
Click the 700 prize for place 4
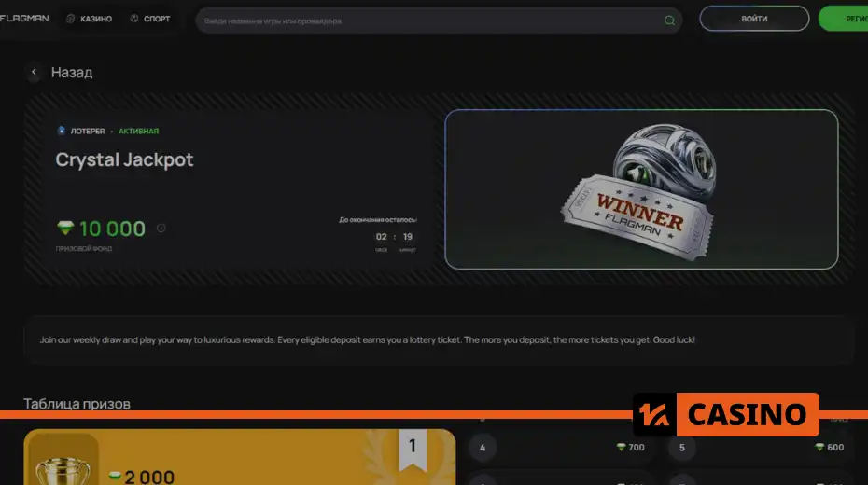(x=636, y=448)
